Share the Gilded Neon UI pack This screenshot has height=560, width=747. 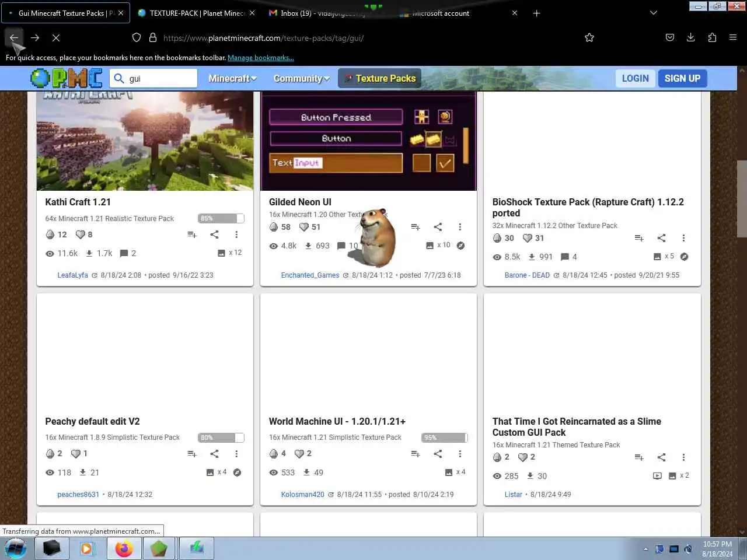[x=438, y=227]
